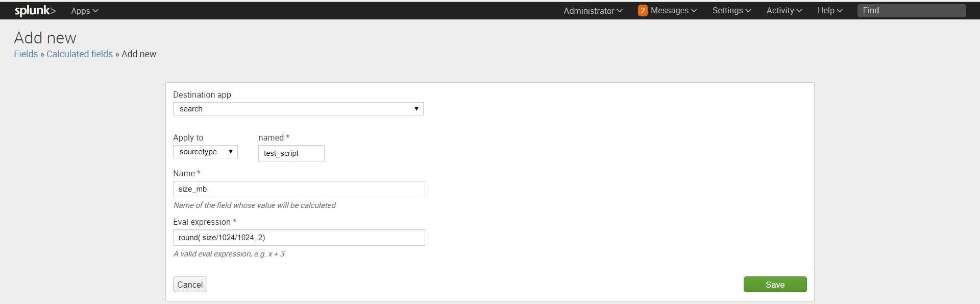The width and height of the screenshot is (980, 304).
Task: Click the orange alert count indicator
Action: (642, 10)
